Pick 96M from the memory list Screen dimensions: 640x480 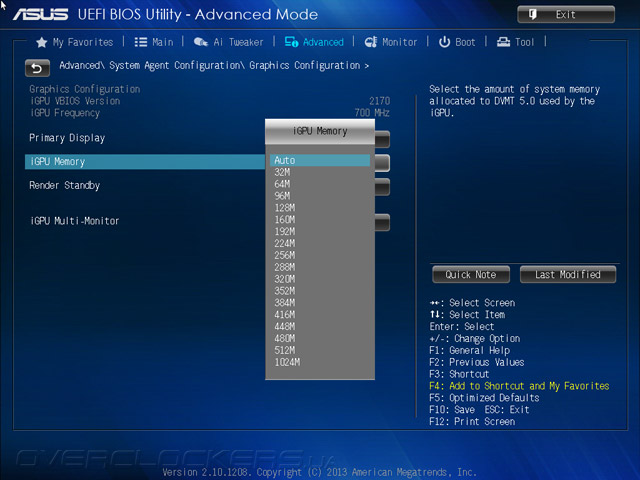pos(282,196)
